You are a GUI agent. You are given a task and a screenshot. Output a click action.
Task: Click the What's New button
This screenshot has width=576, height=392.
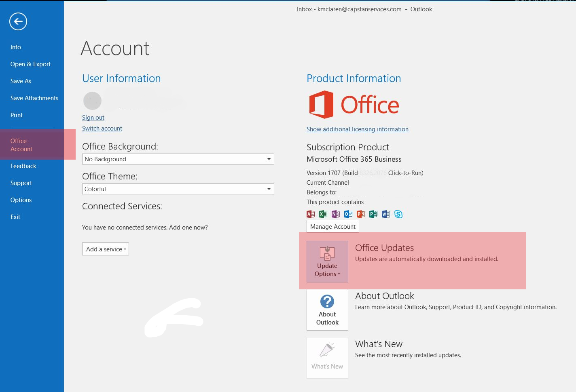tap(327, 358)
